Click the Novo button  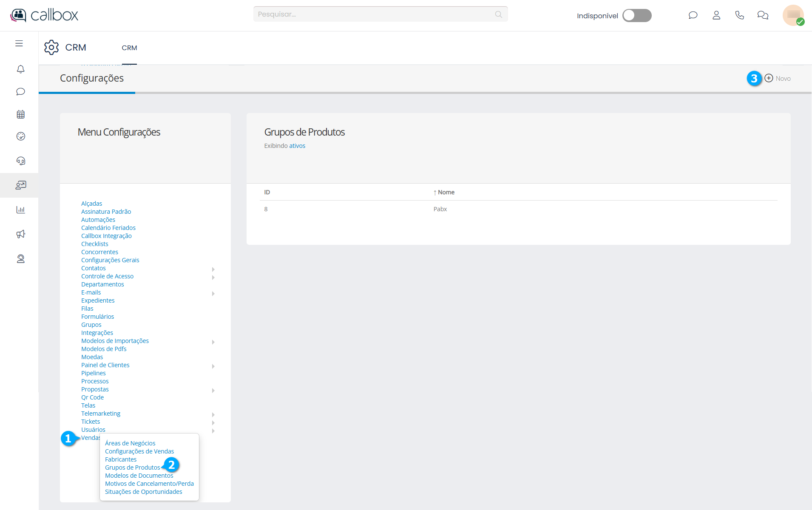pyautogui.click(x=778, y=78)
